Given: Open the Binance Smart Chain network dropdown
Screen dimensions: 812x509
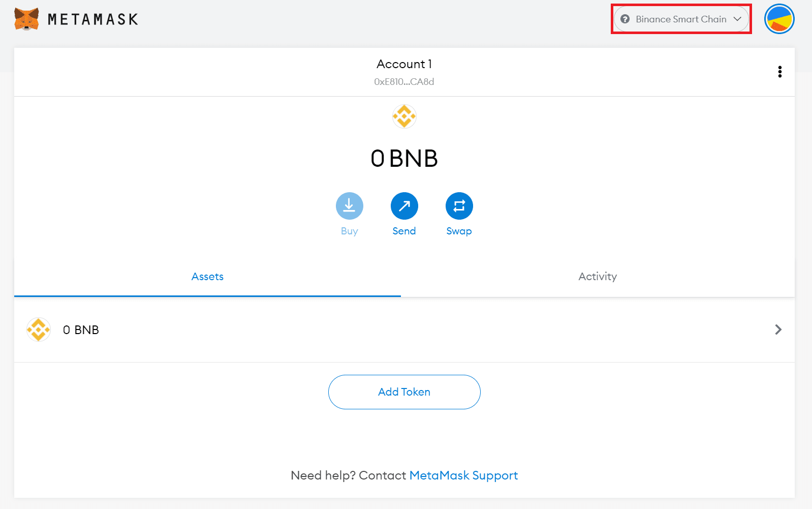Looking at the screenshot, I should pos(681,19).
